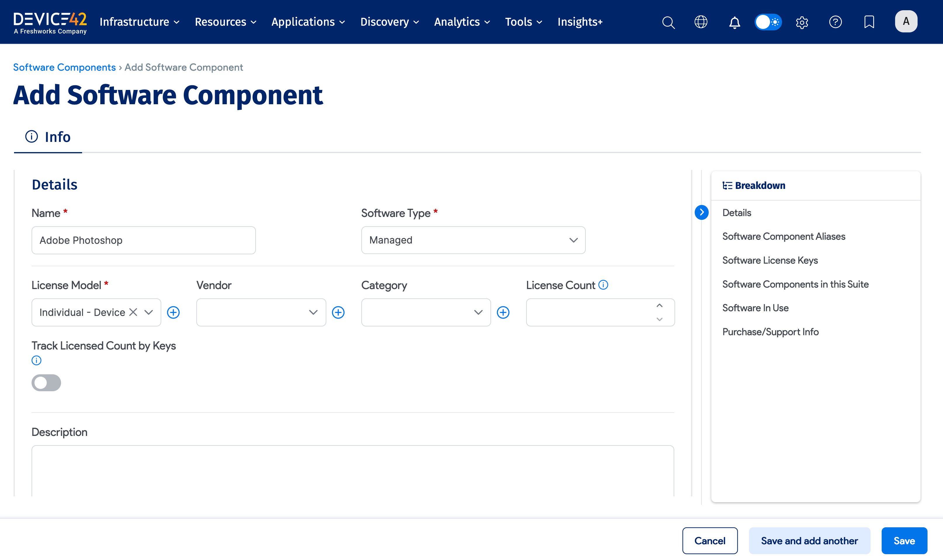Click inside the Description text area

pyautogui.click(x=351, y=472)
